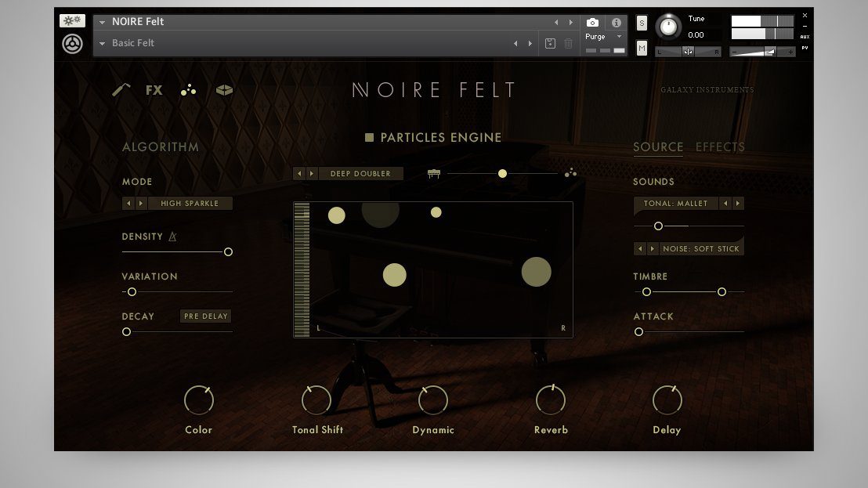
Task: Select the SOURCE tab
Action: coord(658,146)
